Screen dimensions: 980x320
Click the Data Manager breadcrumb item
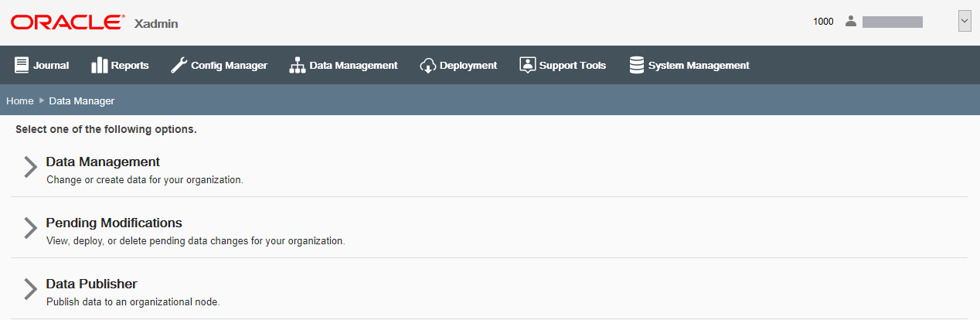(82, 101)
